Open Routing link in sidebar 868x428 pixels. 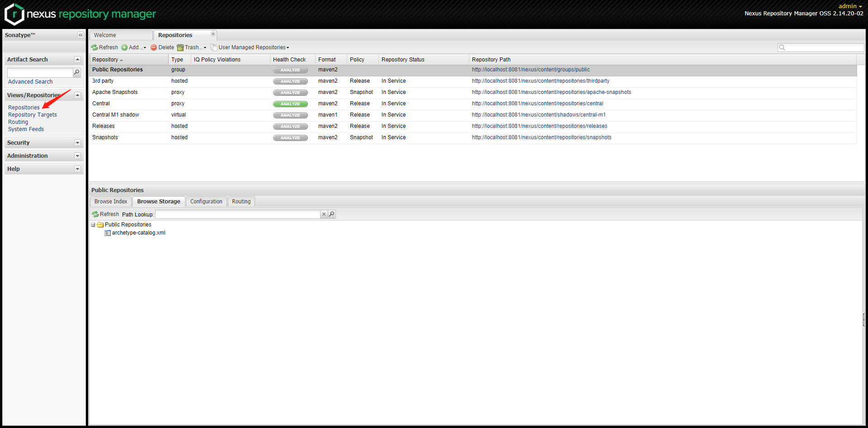(x=18, y=122)
